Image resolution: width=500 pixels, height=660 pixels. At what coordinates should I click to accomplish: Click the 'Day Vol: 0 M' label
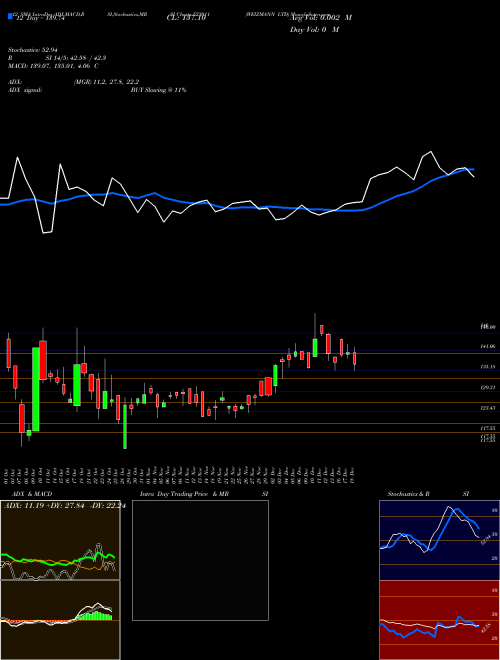(x=314, y=29)
